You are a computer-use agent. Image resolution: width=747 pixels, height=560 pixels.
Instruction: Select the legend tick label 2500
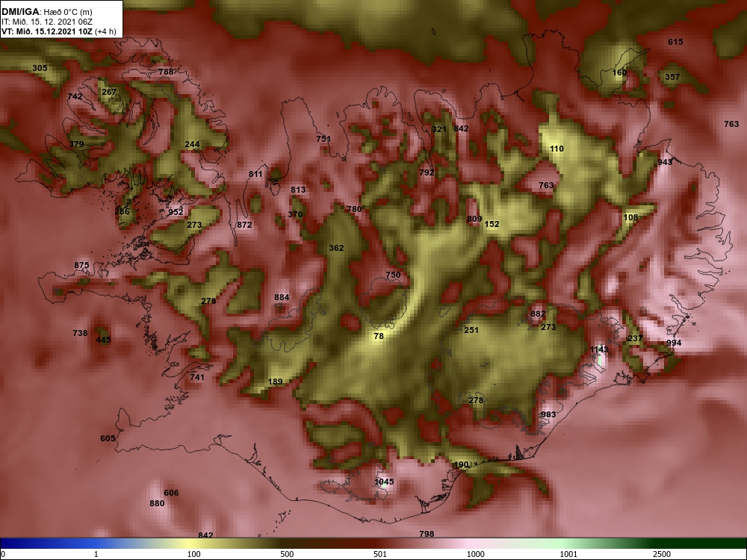(662, 554)
